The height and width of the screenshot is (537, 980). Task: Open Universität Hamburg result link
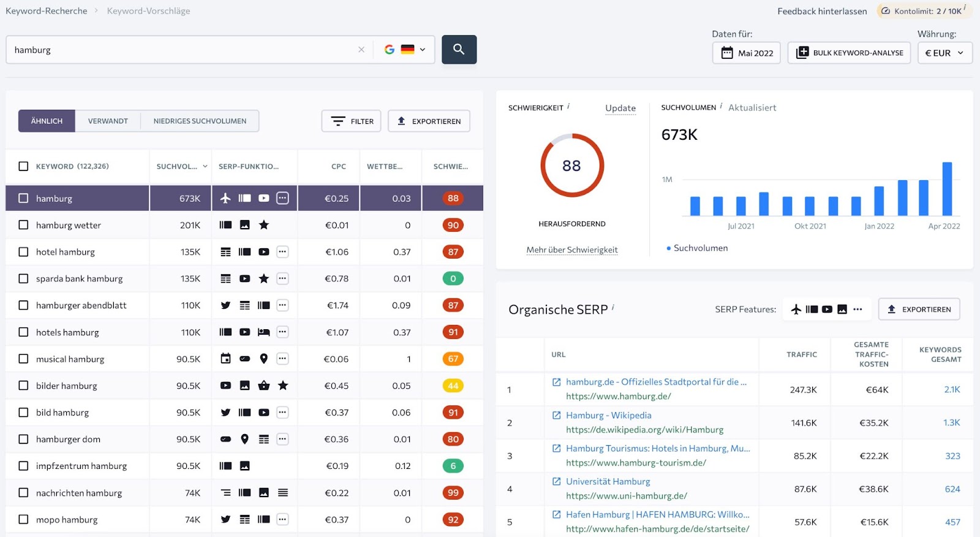[608, 481]
